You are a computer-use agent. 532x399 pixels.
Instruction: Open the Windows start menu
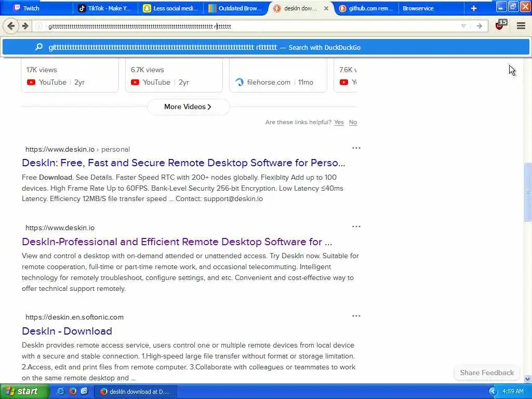[25, 392]
